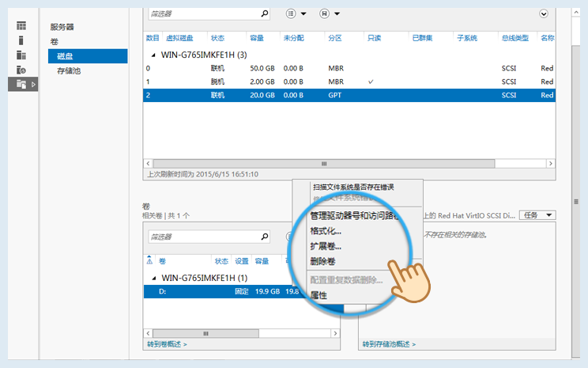Choose 扩展卷... from the context menu
The image size is (588, 368).
326,246
